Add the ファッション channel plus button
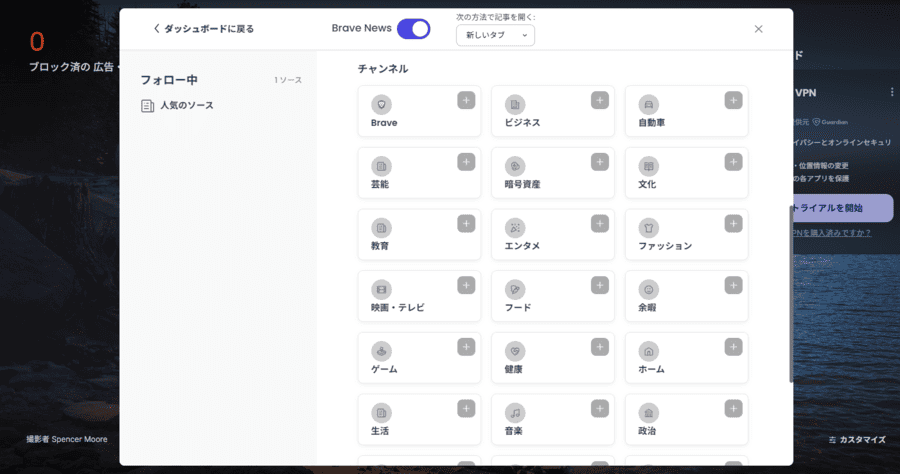This screenshot has height=474, width=900. (x=734, y=223)
